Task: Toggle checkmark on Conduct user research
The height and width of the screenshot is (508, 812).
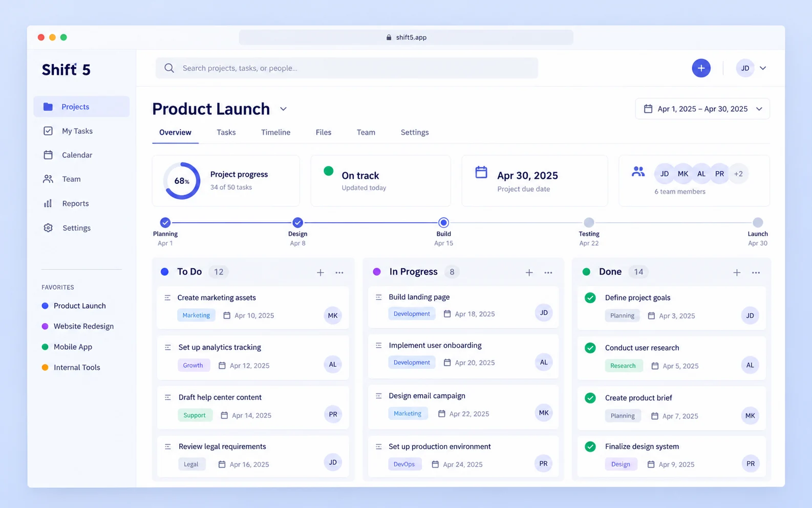Action: tap(590, 348)
